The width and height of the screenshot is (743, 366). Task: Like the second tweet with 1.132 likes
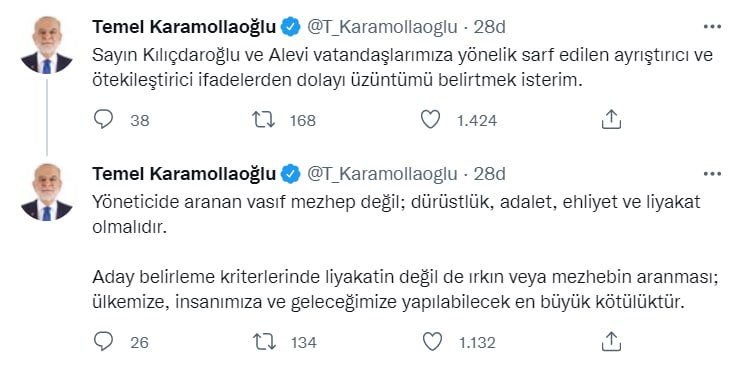click(x=431, y=341)
